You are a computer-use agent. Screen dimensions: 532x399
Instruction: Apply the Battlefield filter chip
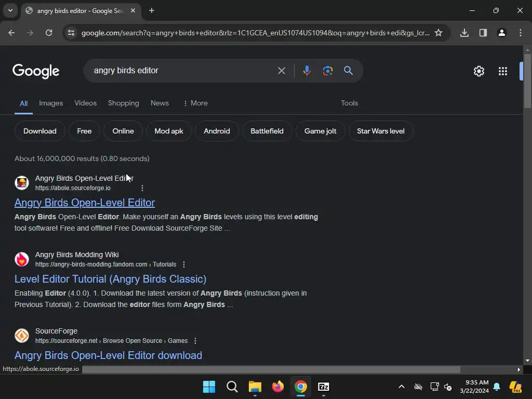tap(267, 131)
